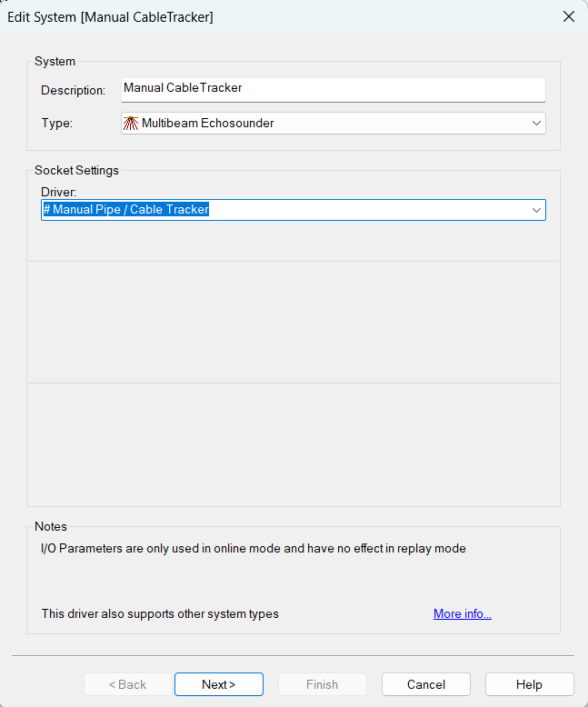The height and width of the screenshot is (707, 588).
Task: Click the dialog title 'Edit System [Manual CableTracker]'
Action: click(x=111, y=17)
